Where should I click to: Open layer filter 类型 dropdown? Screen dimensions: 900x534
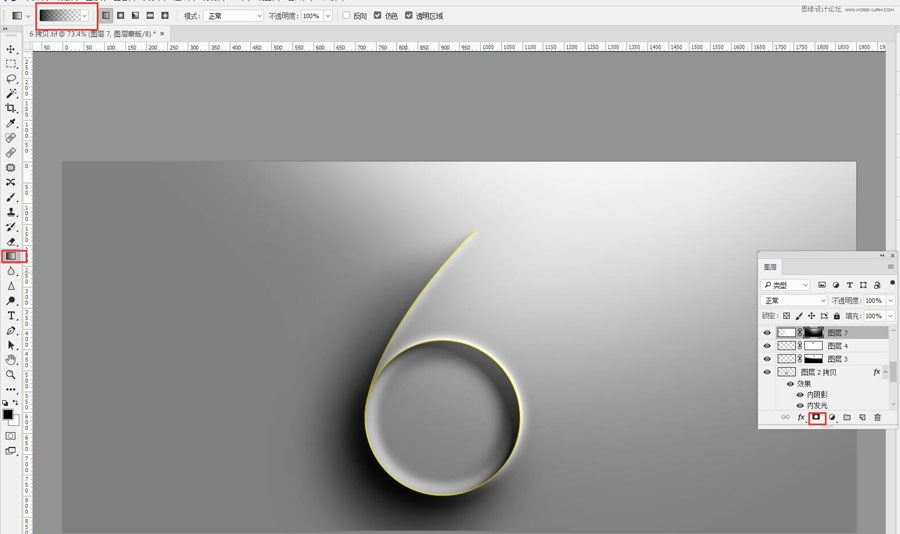[x=785, y=285]
